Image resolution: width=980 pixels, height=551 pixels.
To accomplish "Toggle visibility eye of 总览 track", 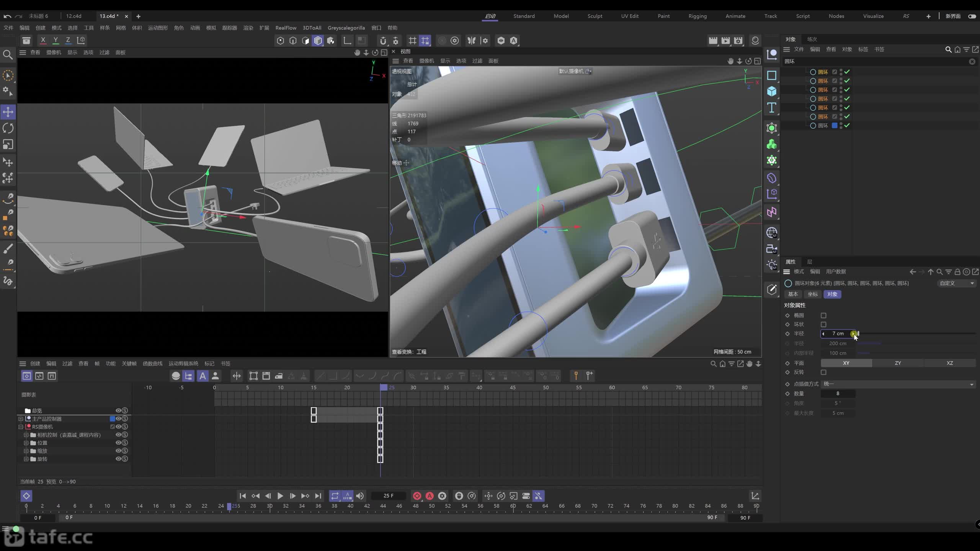I will click(x=118, y=411).
